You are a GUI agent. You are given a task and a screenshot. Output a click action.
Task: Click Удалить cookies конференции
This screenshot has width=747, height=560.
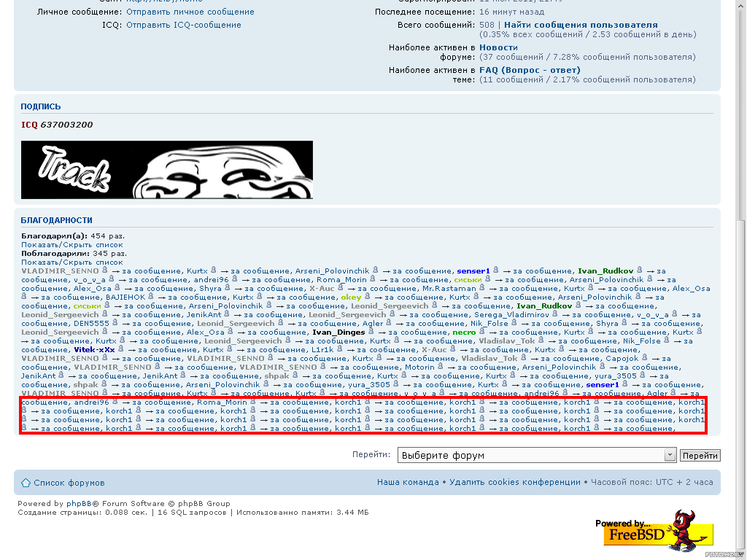tap(515, 482)
